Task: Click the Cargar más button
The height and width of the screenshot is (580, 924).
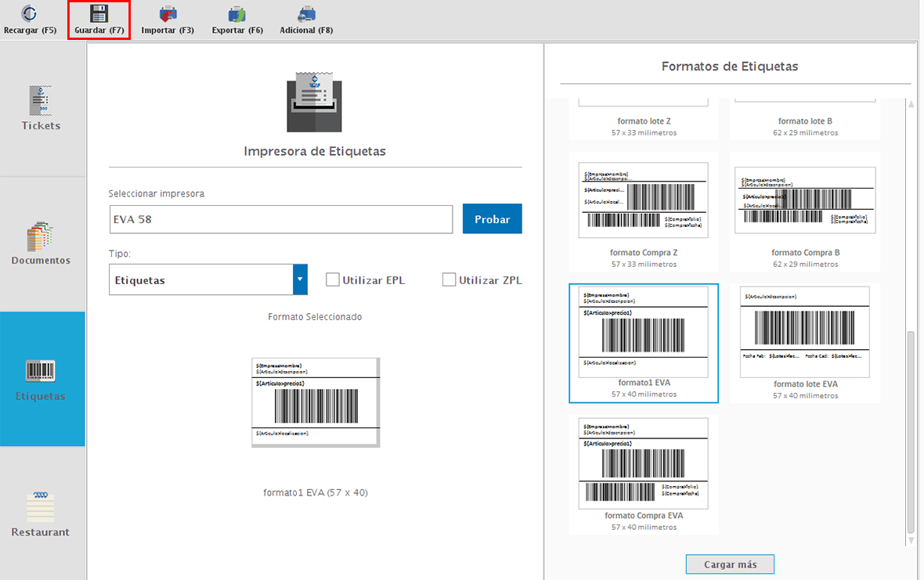Action: (x=730, y=564)
